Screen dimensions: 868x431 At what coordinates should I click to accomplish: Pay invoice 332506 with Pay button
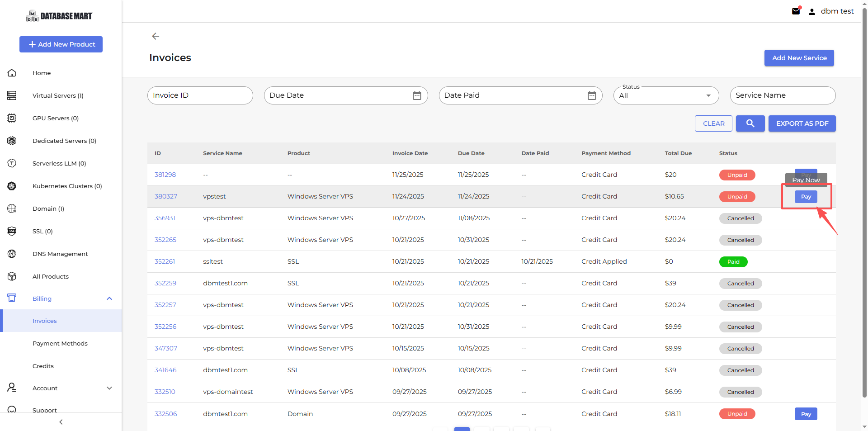806,414
